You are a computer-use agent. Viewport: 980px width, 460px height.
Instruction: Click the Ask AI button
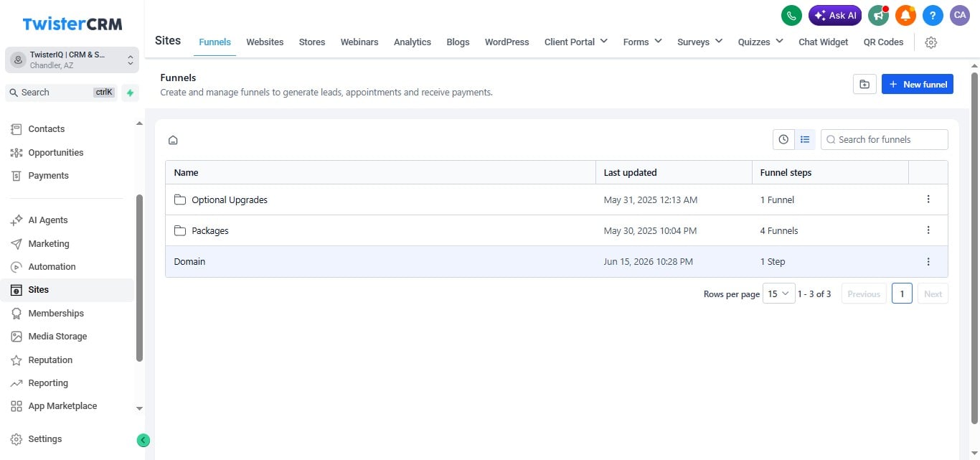click(835, 15)
